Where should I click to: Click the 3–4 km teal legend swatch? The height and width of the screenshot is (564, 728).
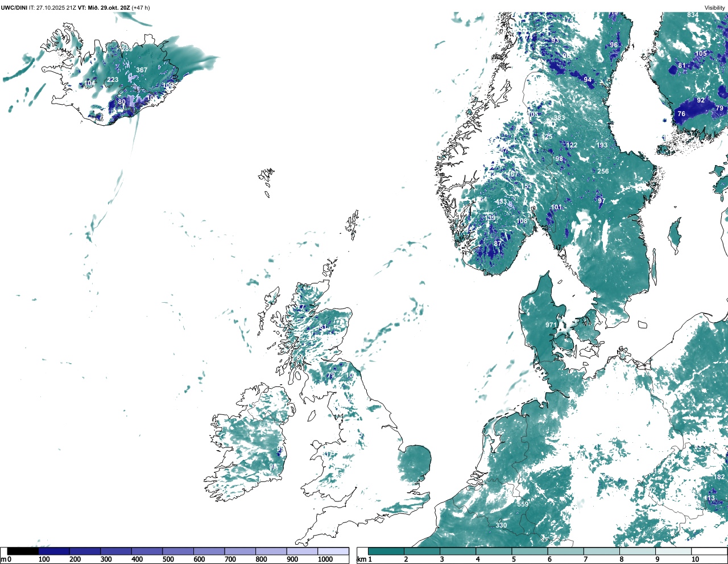click(458, 551)
